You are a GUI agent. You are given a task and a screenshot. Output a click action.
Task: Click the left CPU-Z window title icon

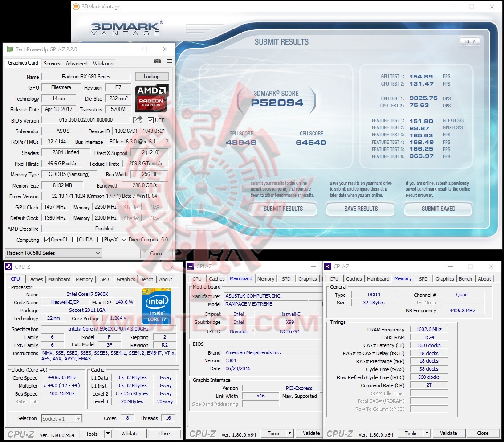(x=9, y=267)
